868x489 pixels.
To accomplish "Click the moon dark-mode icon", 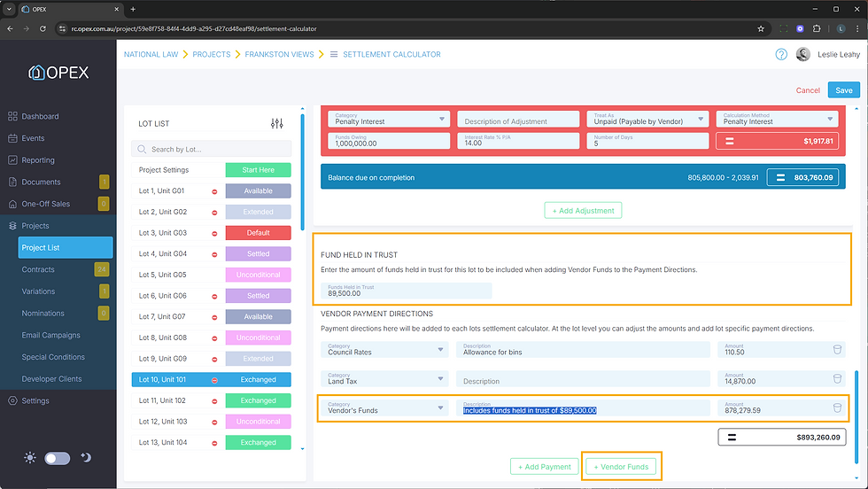I will [x=86, y=457].
